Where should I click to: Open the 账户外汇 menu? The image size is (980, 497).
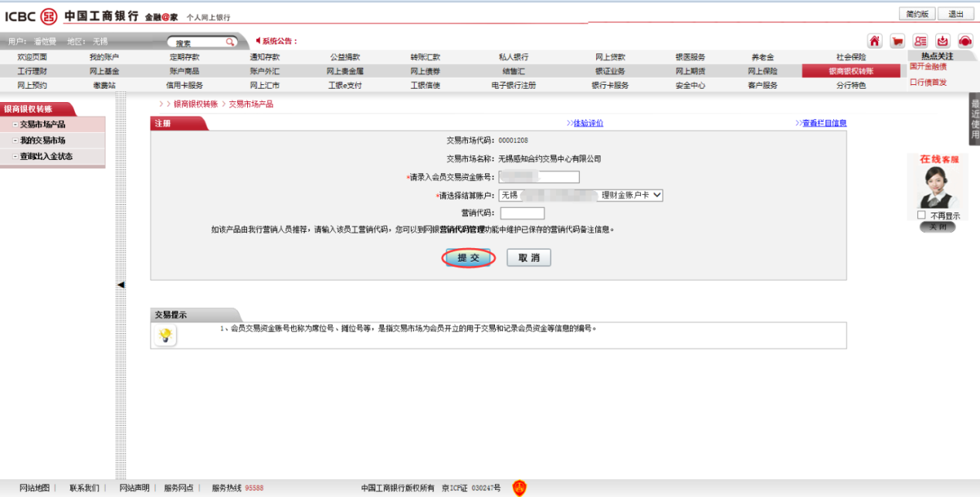tap(265, 71)
